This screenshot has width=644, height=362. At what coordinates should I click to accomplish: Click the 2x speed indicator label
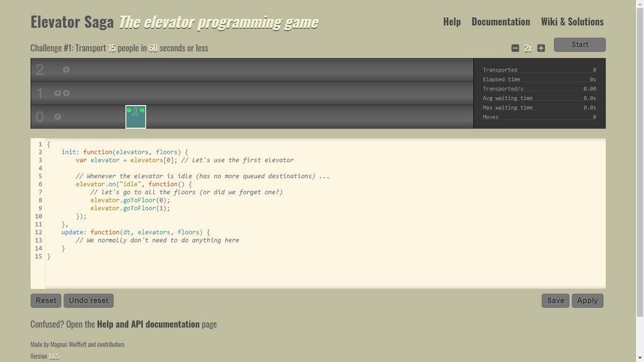point(528,48)
